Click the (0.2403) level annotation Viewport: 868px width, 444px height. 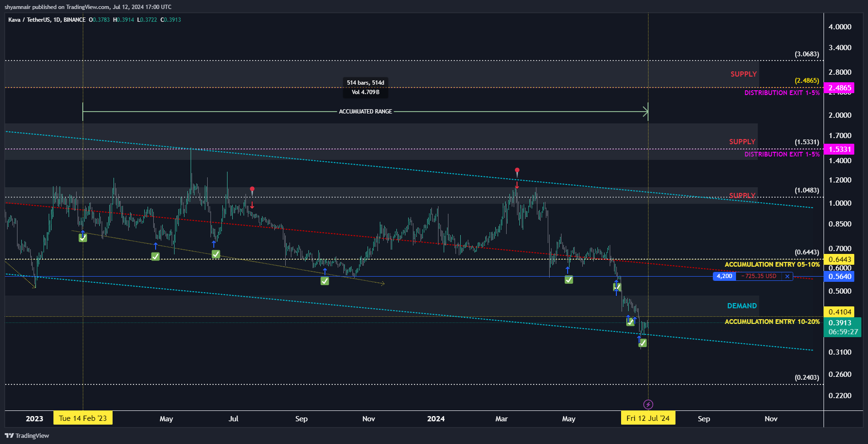[807, 377]
